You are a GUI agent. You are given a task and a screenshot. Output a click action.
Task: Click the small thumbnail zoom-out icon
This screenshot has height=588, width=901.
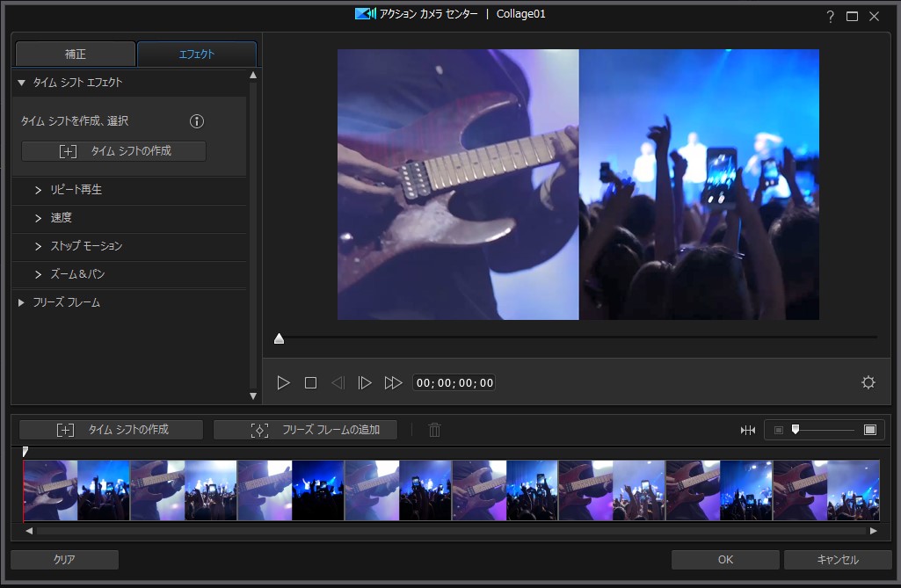coord(778,430)
